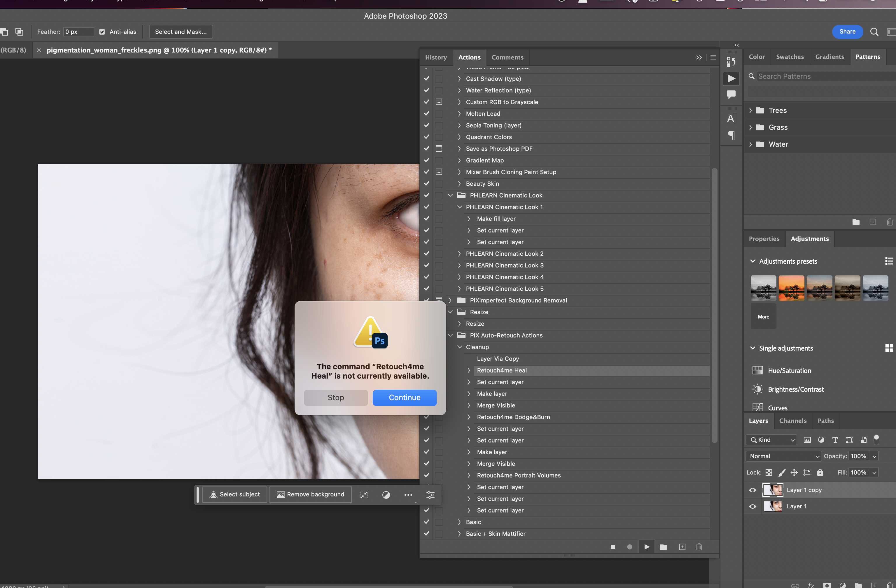Open the Normal blend mode dropdown
The image size is (896, 588).
pos(783,456)
